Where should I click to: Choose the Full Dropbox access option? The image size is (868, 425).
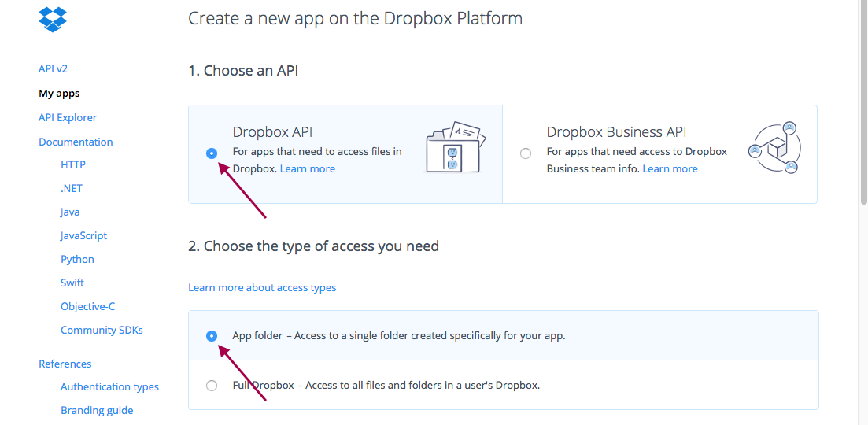(x=212, y=386)
